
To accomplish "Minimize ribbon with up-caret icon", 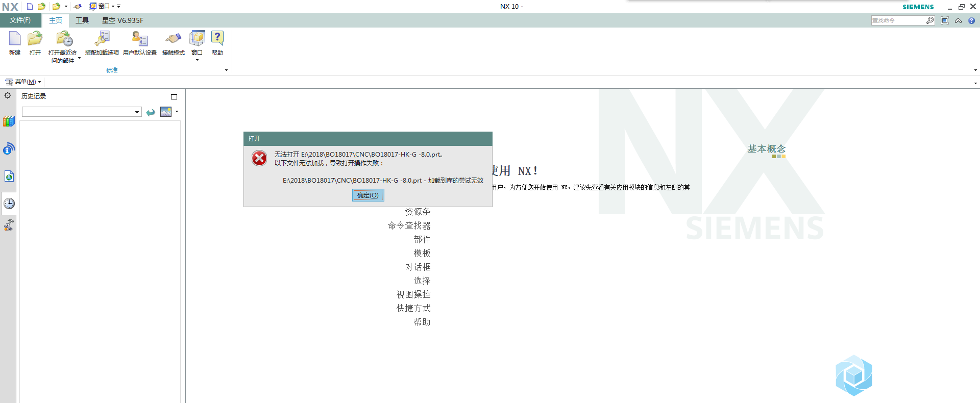I will pyautogui.click(x=958, y=21).
